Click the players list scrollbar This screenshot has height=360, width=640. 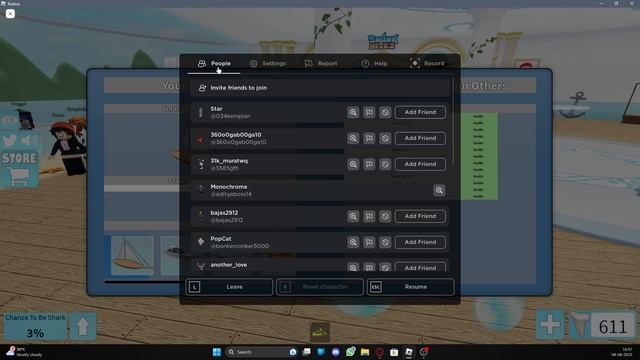[453, 122]
